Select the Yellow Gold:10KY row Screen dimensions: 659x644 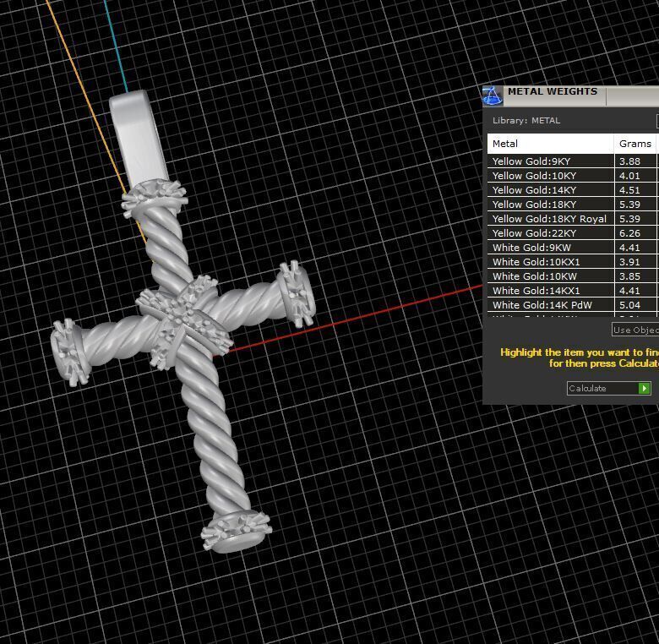point(573,176)
